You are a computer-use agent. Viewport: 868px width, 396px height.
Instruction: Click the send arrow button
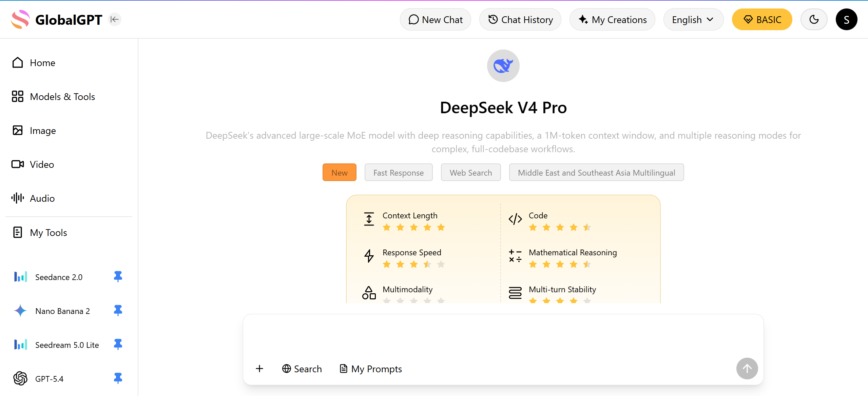point(747,369)
